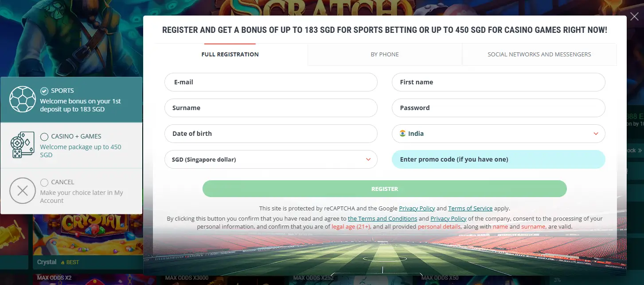Open the Social Networks and Messengers tab
The height and width of the screenshot is (285, 644).
point(539,54)
